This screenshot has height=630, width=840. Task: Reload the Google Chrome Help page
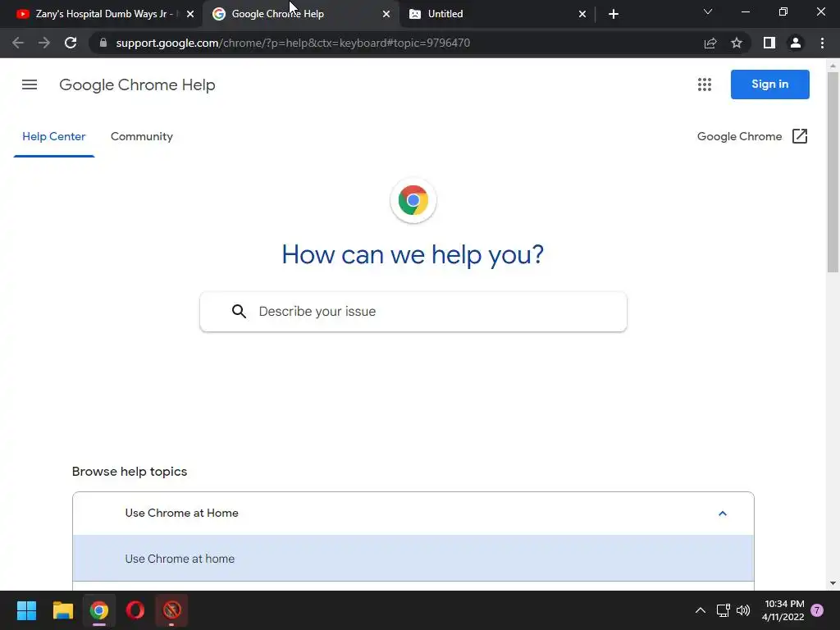point(71,43)
